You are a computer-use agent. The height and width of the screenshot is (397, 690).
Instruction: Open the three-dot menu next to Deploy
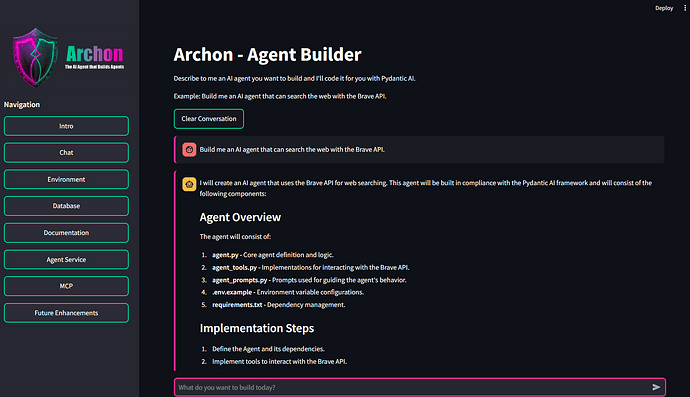click(x=685, y=8)
